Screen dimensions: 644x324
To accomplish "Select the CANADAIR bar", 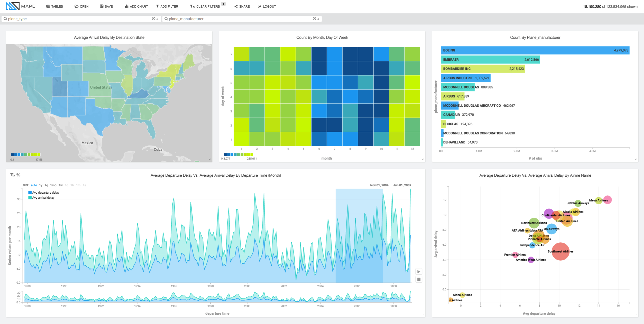I will 448,115.
